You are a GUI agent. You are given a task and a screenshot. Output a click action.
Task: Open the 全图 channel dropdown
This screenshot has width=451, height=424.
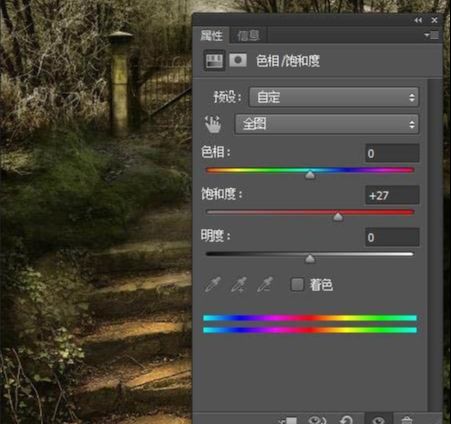point(327,124)
